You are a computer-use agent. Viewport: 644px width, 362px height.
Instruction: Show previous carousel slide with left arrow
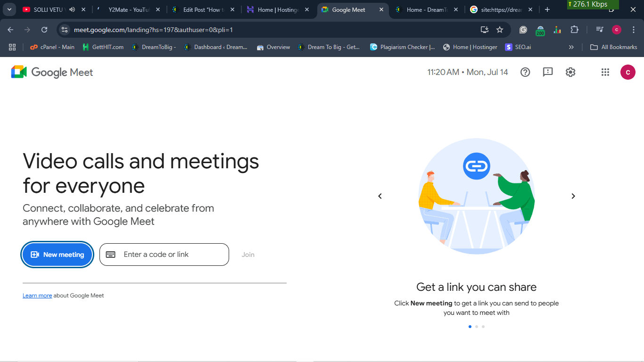380,196
